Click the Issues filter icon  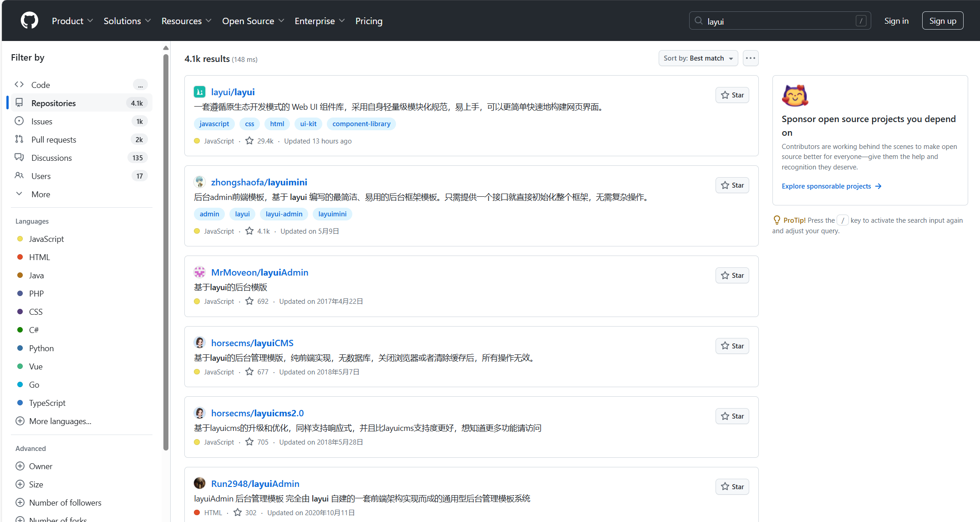click(20, 121)
